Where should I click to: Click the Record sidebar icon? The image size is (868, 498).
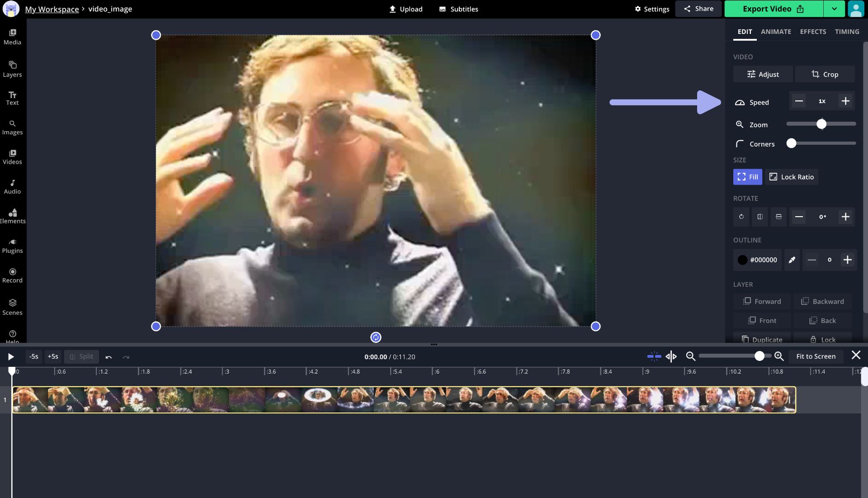[x=12, y=275]
